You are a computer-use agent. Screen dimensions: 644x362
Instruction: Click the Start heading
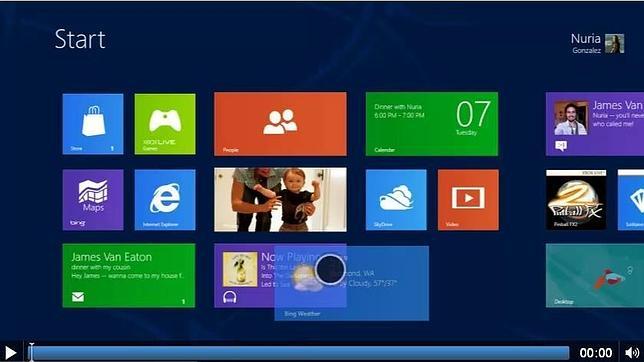pyautogui.click(x=80, y=39)
